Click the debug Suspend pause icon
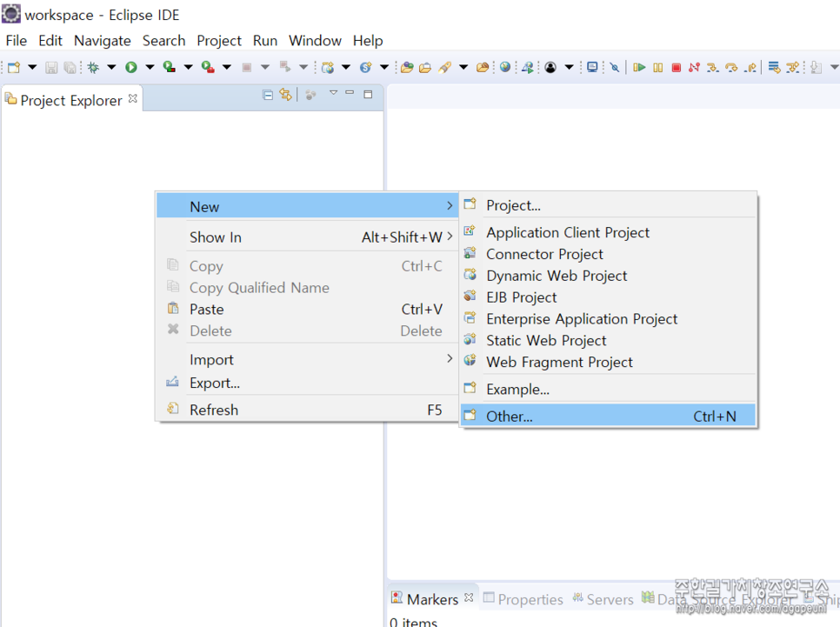Viewport: 840px width, 627px height. 658,67
